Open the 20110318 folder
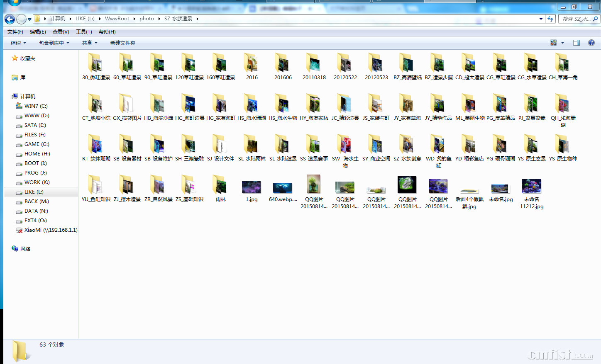The image size is (601, 364). coord(314,66)
